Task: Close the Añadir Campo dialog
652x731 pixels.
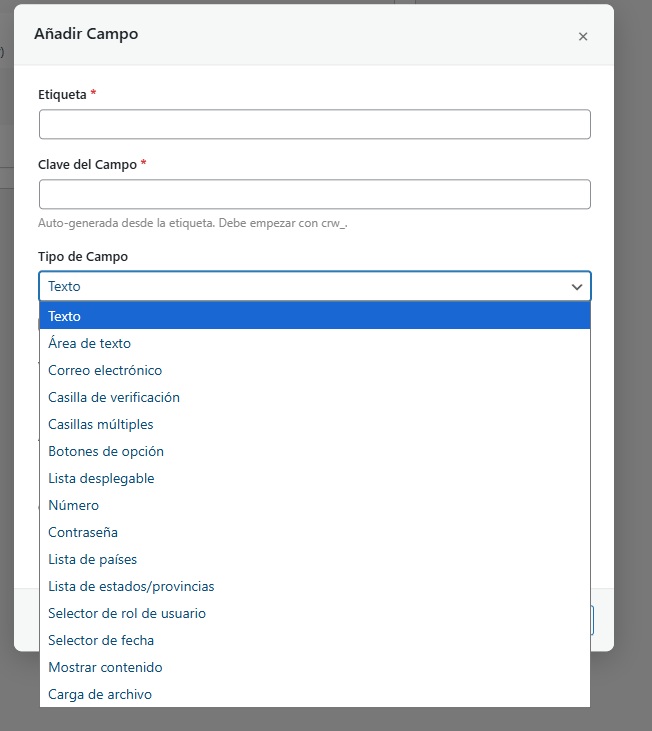Action: [583, 37]
